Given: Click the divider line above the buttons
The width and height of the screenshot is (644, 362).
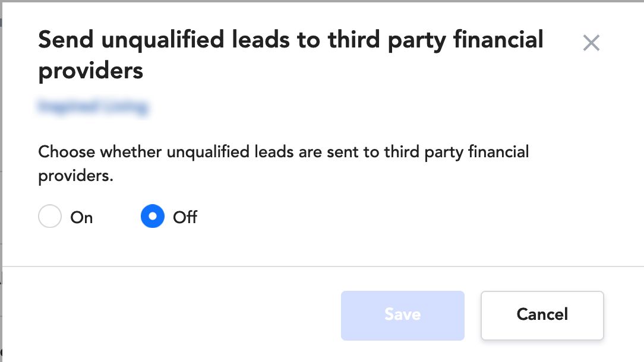Looking at the screenshot, I should click(x=323, y=266).
